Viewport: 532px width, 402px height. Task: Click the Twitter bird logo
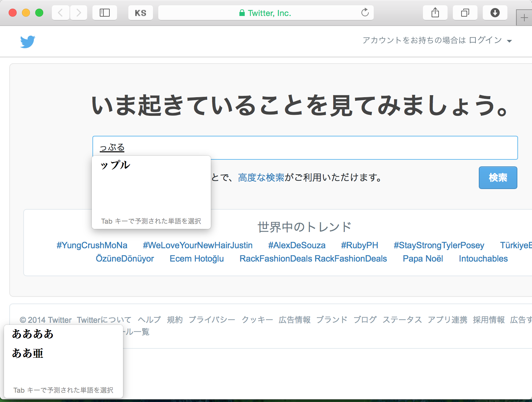coord(28,42)
